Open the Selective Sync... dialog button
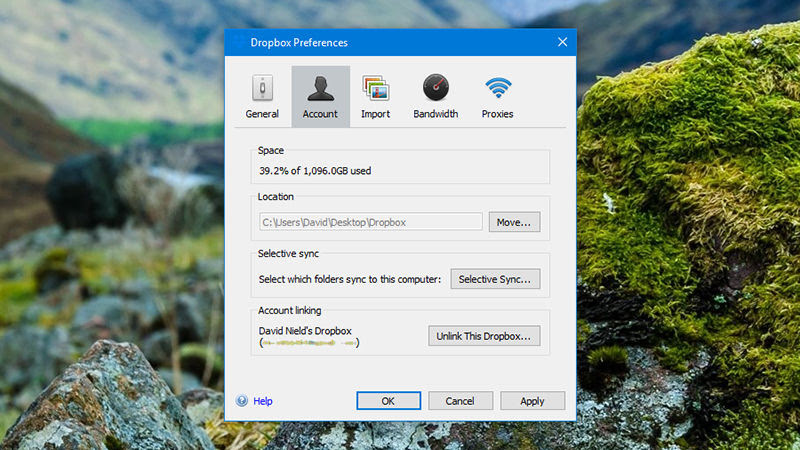Image resolution: width=800 pixels, height=450 pixels. [495, 279]
